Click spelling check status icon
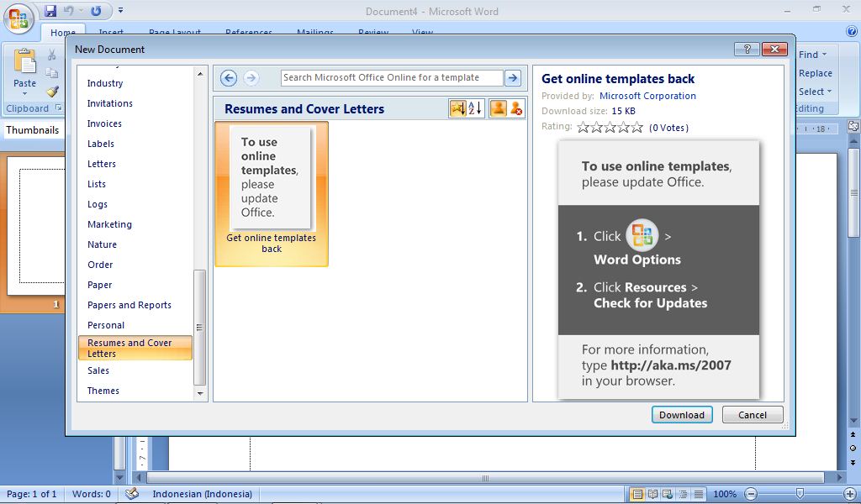 [x=132, y=494]
